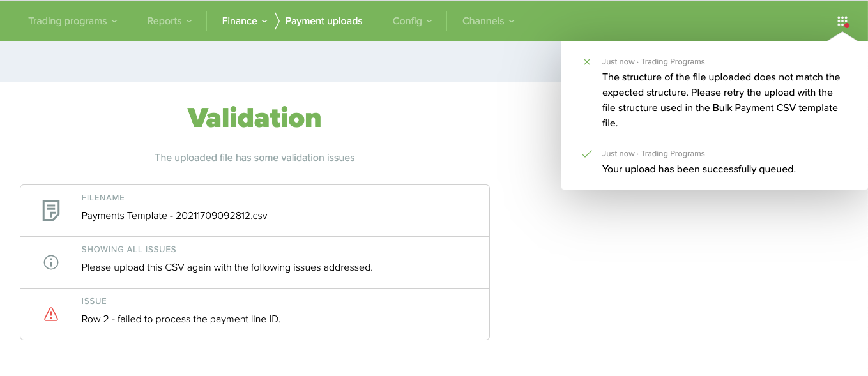Open the apps grid notification icon
Image resolution: width=868 pixels, height=376 pixels.
[842, 21]
